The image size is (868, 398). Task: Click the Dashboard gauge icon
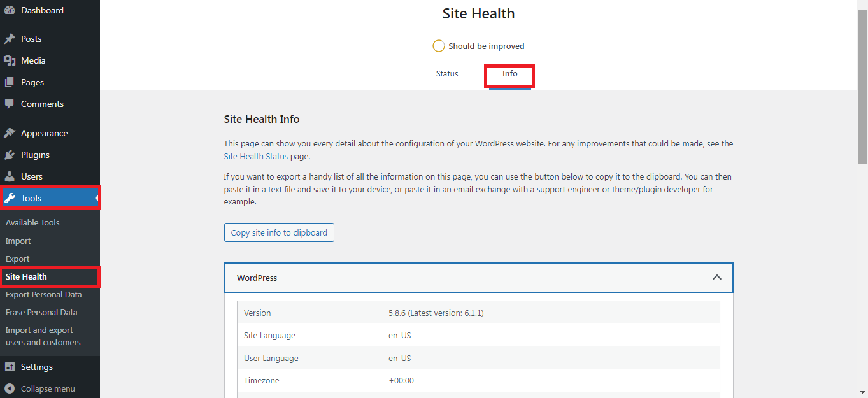[x=10, y=10]
